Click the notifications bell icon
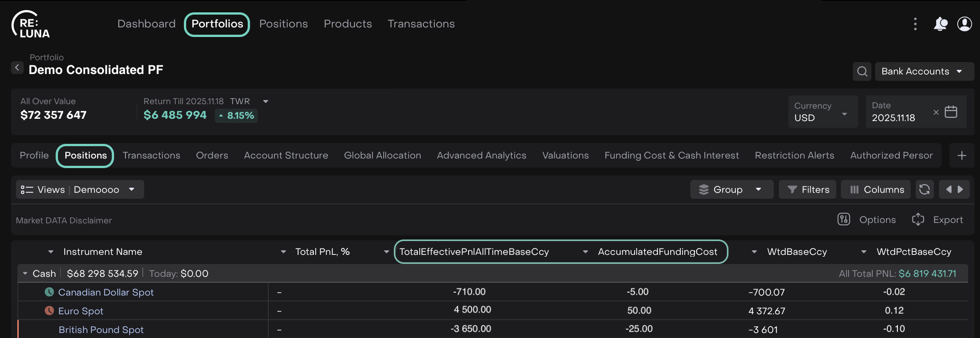 pos(940,24)
